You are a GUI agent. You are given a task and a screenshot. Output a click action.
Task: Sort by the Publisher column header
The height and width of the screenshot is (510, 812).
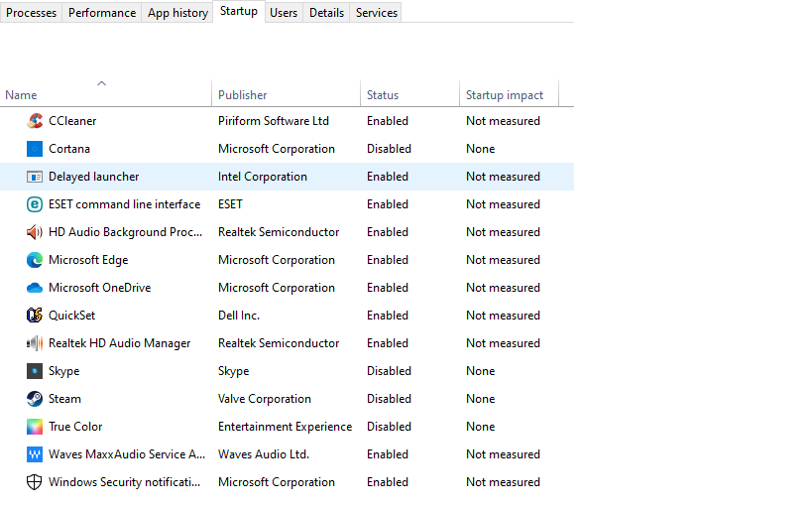286,95
